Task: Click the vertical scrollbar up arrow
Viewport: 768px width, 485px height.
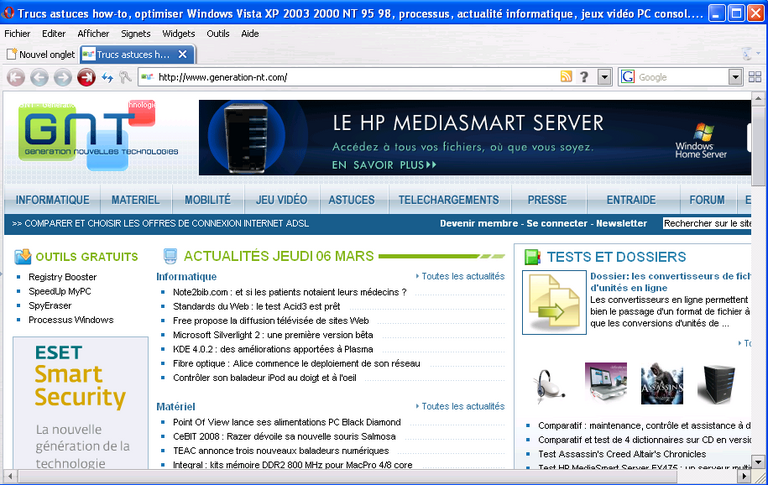Action: click(758, 98)
